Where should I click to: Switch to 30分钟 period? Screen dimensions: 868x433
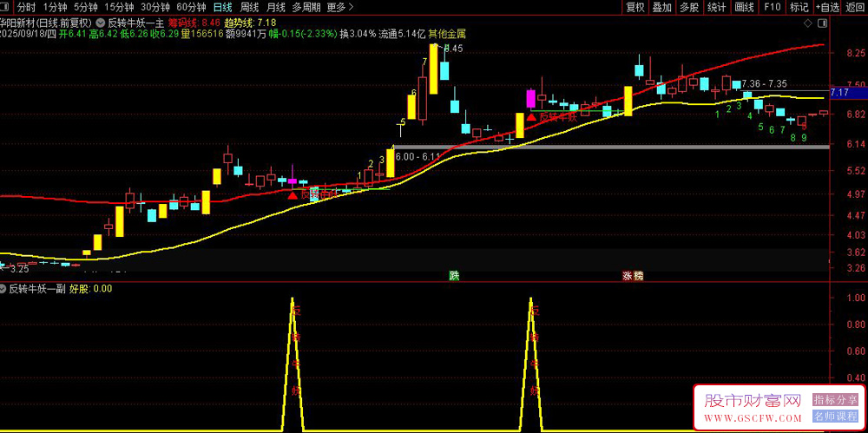pyautogui.click(x=155, y=7)
